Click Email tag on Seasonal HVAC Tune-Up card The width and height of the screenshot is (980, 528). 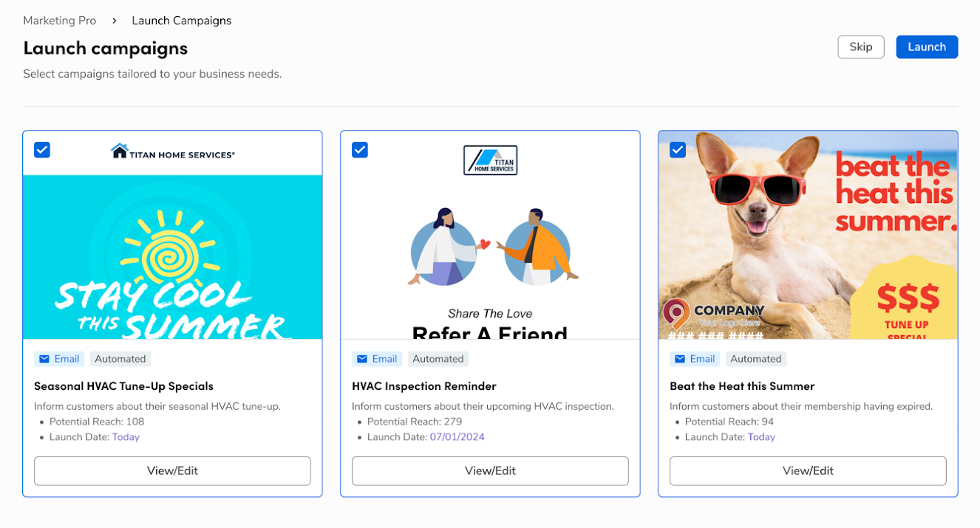(59, 359)
